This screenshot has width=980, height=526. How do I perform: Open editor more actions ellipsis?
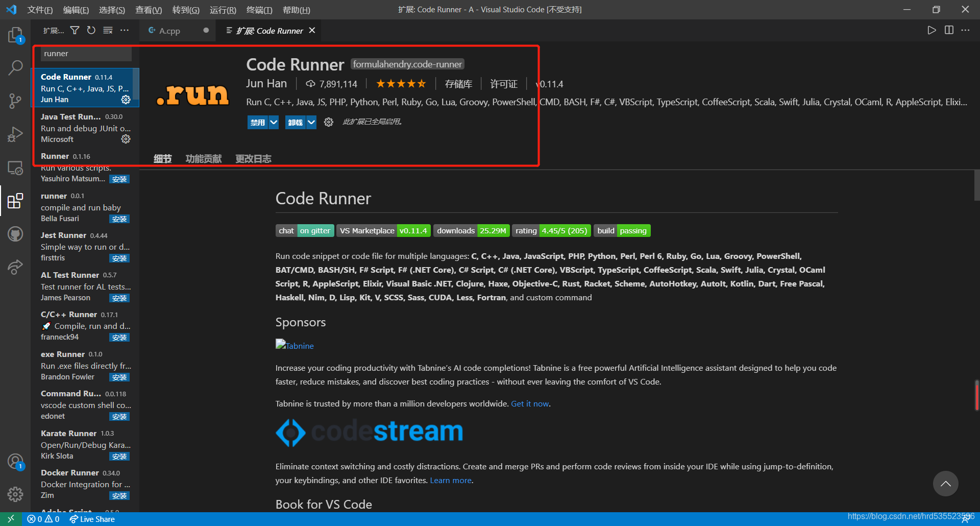coord(965,30)
